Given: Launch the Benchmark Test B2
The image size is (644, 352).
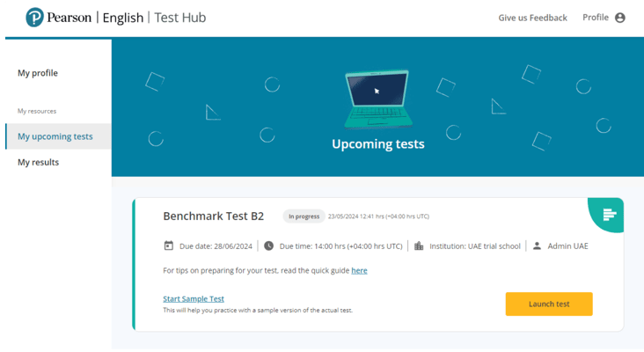Looking at the screenshot, I should coord(549,304).
